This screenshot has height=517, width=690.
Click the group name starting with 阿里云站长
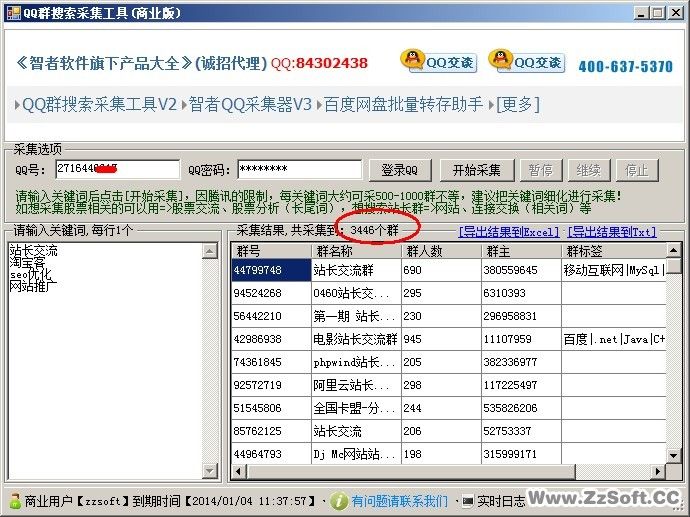click(356, 385)
